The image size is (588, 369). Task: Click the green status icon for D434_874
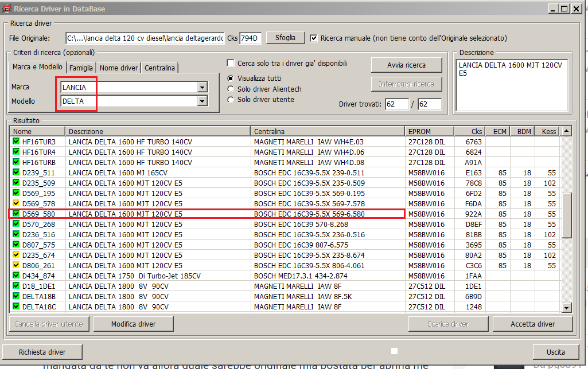click(x=15, y=276)
